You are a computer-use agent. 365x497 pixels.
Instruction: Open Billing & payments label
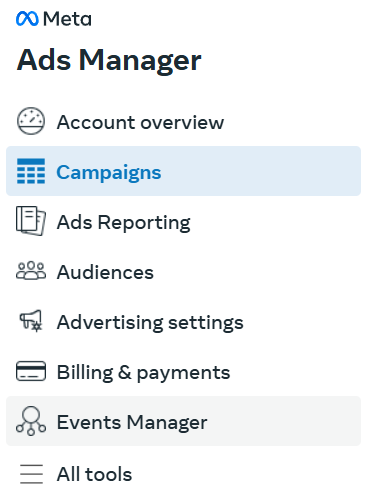(x=143, y=372)
